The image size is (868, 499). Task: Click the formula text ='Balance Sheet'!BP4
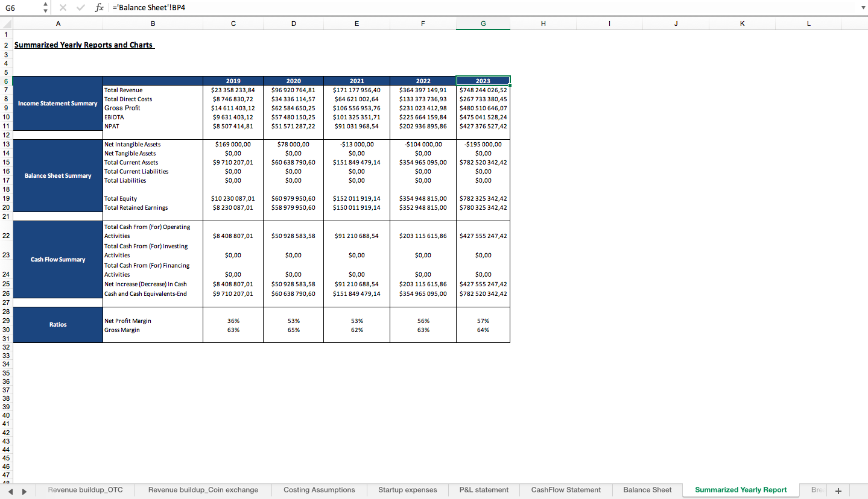click(148, 8)
